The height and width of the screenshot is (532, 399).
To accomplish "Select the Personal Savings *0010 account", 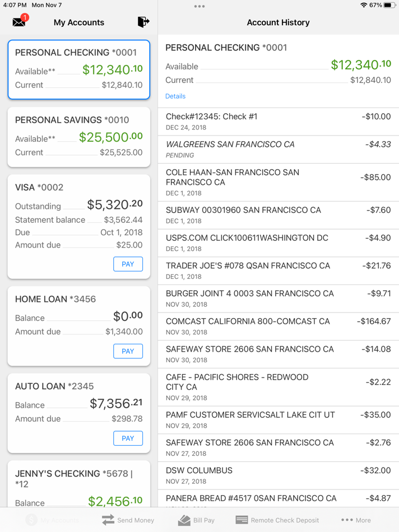I will coord(79,137).
